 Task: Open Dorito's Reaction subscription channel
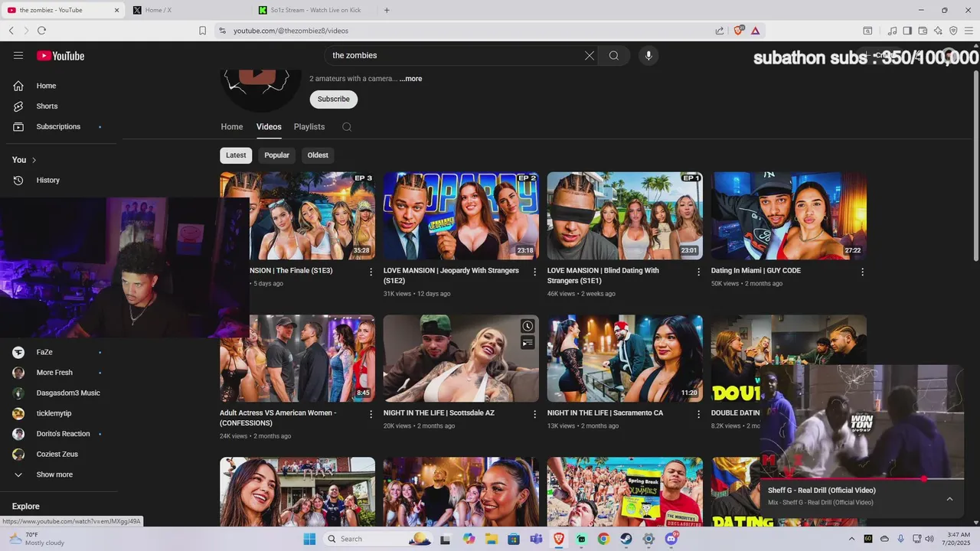click(x=61, y=434)
